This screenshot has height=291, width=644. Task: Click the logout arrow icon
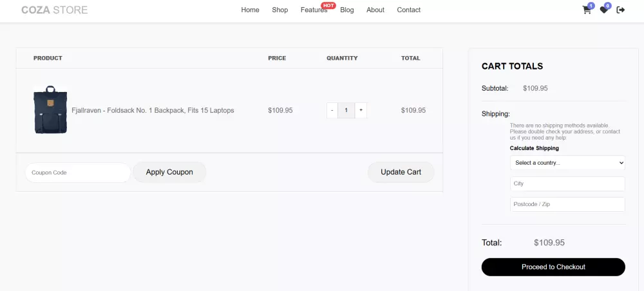click(x=621, y=10)
